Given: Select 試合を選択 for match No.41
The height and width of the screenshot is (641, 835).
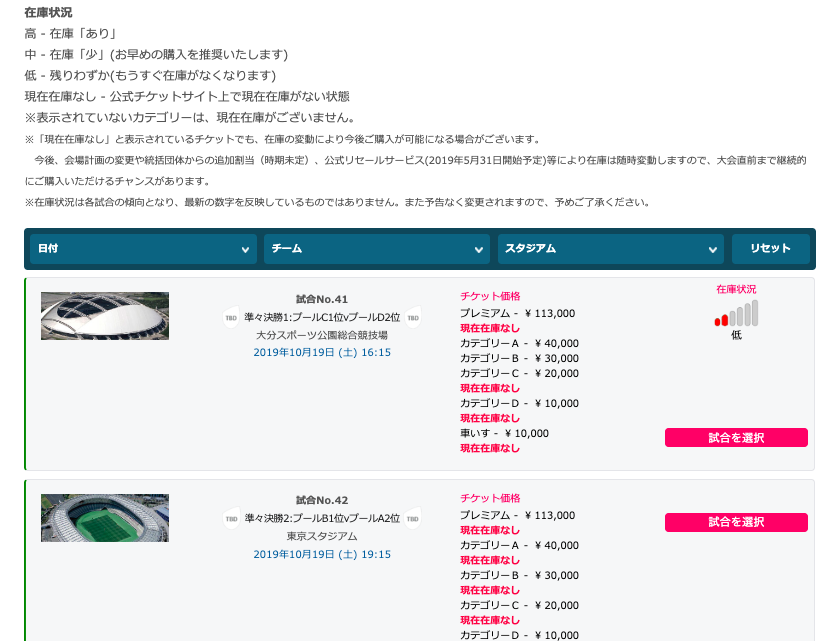Looking at the screenshot, I should point(736,437).
